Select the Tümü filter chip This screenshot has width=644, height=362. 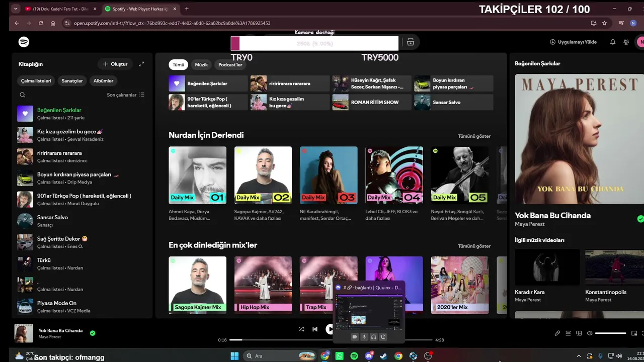click(179, 65)
